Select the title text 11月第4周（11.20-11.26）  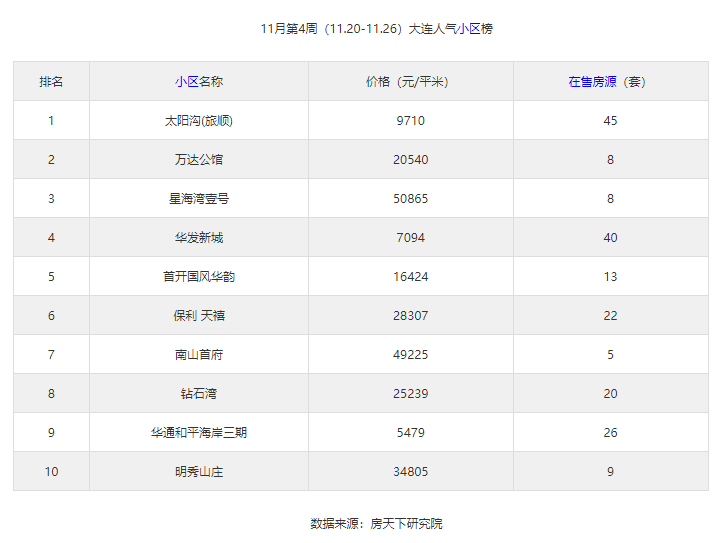click(333, 29)
